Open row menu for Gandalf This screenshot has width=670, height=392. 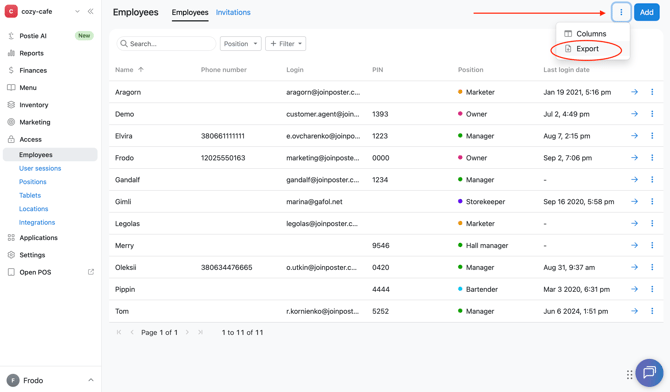[652, 180]
